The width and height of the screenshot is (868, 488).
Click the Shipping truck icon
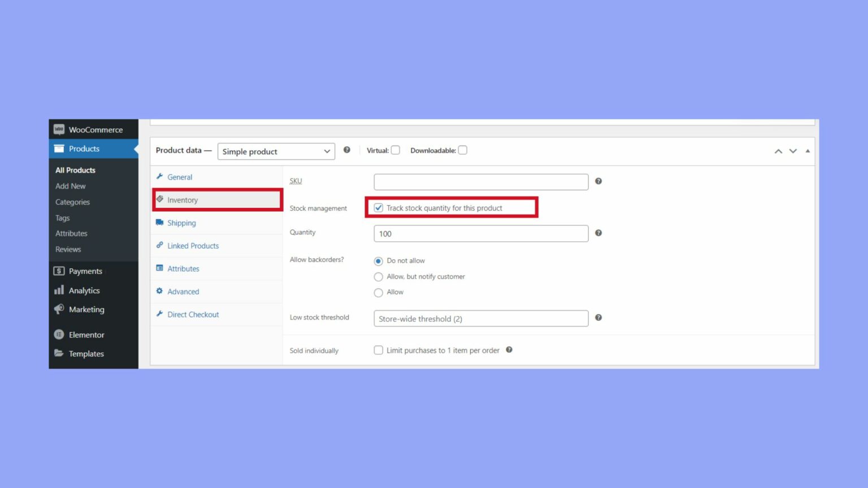pyautogui.click(x=160, y=223)
